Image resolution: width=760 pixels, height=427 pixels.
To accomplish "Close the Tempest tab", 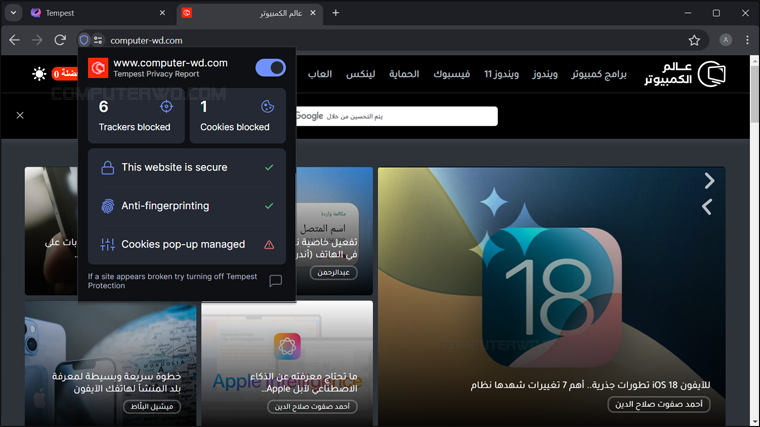I will (162, 13).
